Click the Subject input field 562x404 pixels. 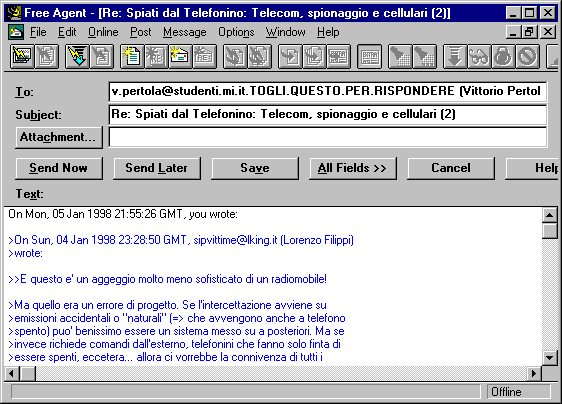[x=328, y=114]
